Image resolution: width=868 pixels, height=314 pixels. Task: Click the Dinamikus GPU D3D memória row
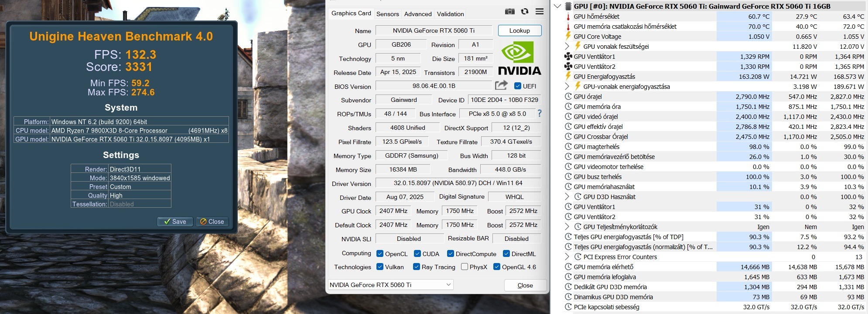tap(714, 297)
